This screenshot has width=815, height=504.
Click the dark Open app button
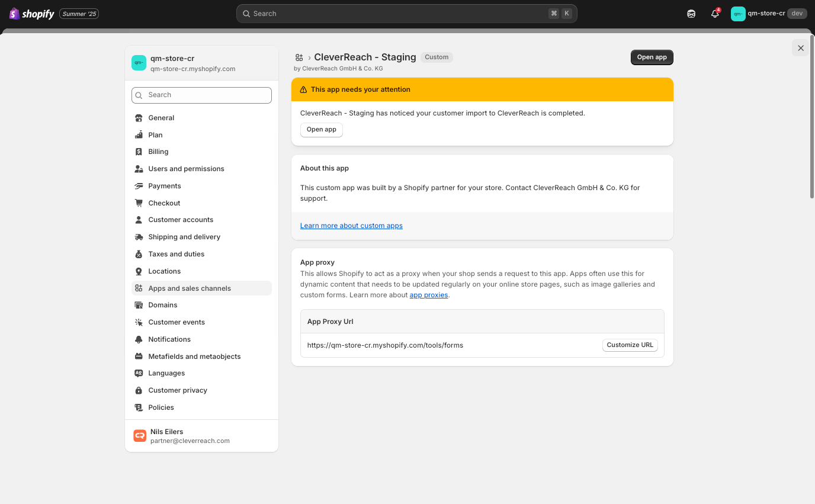click(652, 57)
